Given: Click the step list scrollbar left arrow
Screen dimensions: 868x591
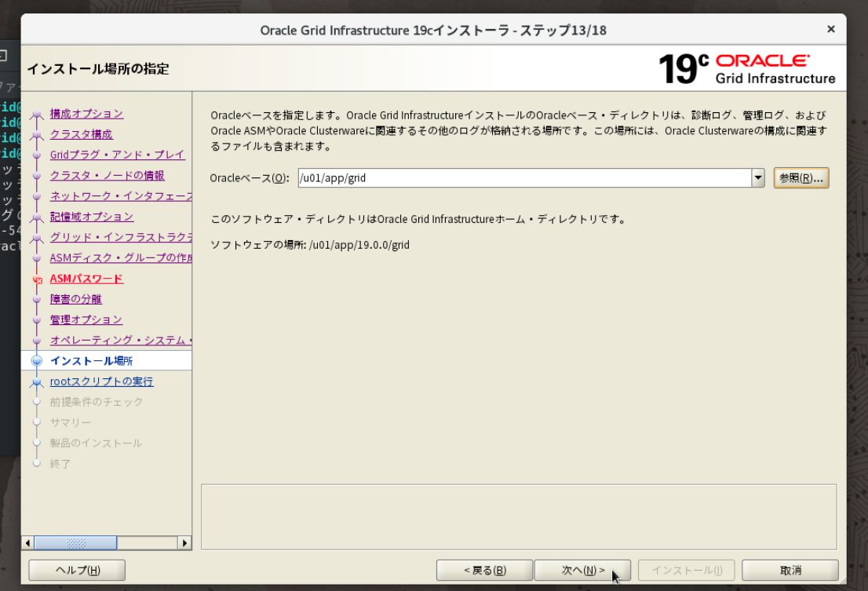Looking at the screenshot, I should [x=27, y=543].
